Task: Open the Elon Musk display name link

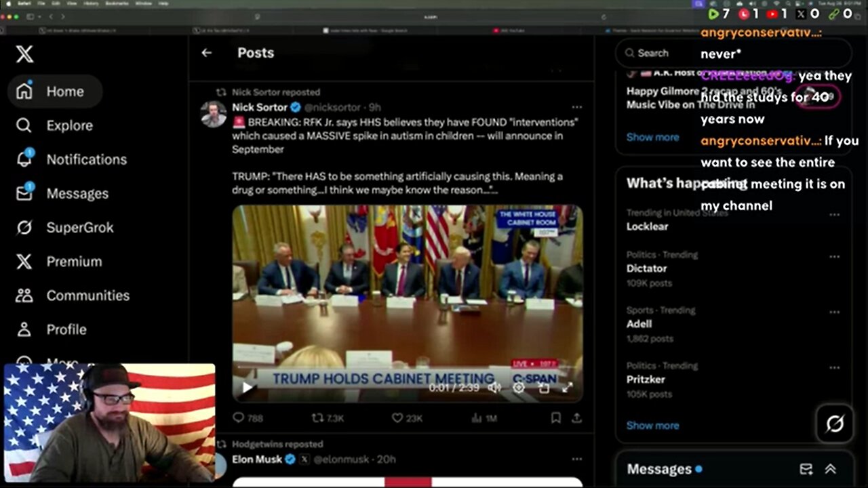Action: (x=257, y=460)
